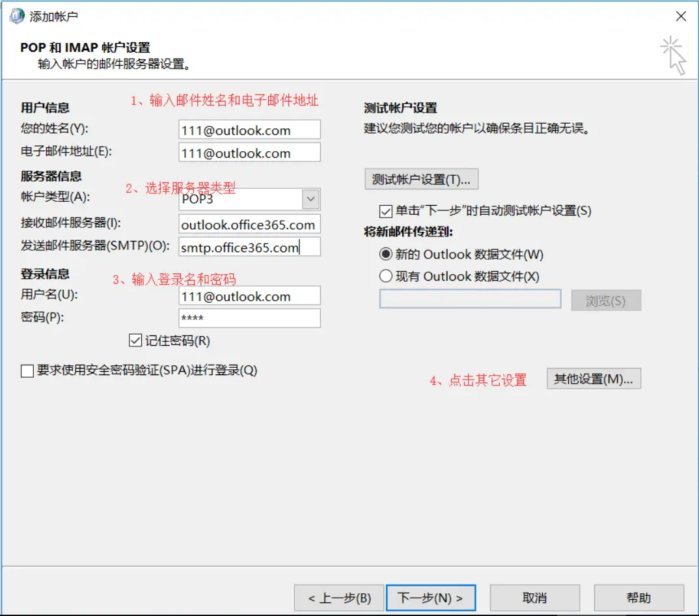Click the POP 和 IMAP 帐户设置 title
This screenshot has height=616, width=699.
pos(85,48)
